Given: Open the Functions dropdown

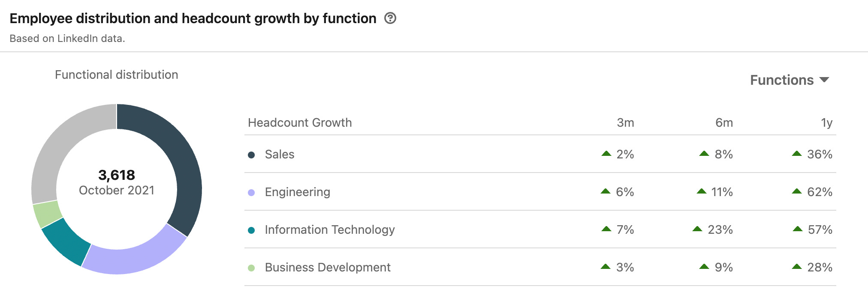Looking at the screenshot, I should point(790,80).
